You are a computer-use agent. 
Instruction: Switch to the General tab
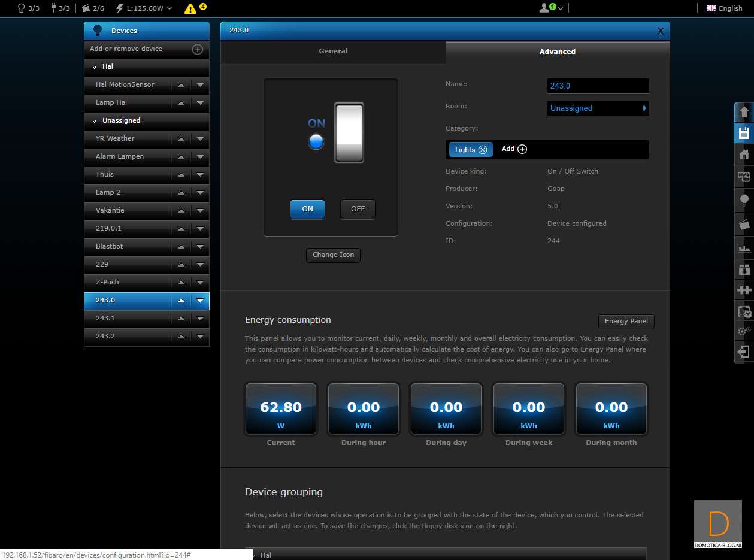point(333,52)
